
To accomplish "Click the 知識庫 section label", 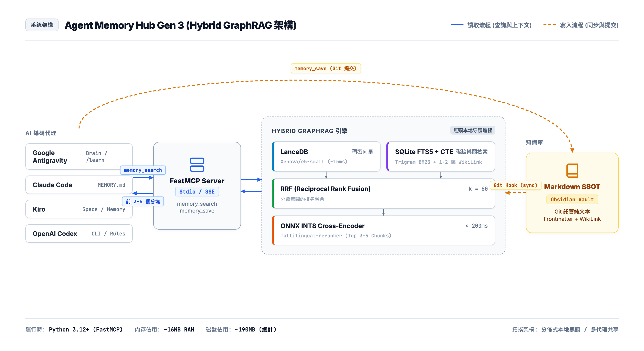I will 534,142.
